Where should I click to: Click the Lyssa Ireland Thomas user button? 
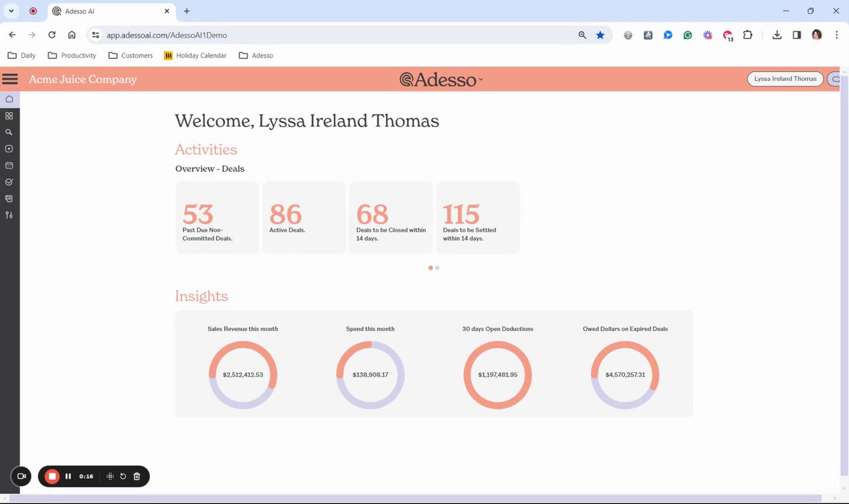(785, 79)
